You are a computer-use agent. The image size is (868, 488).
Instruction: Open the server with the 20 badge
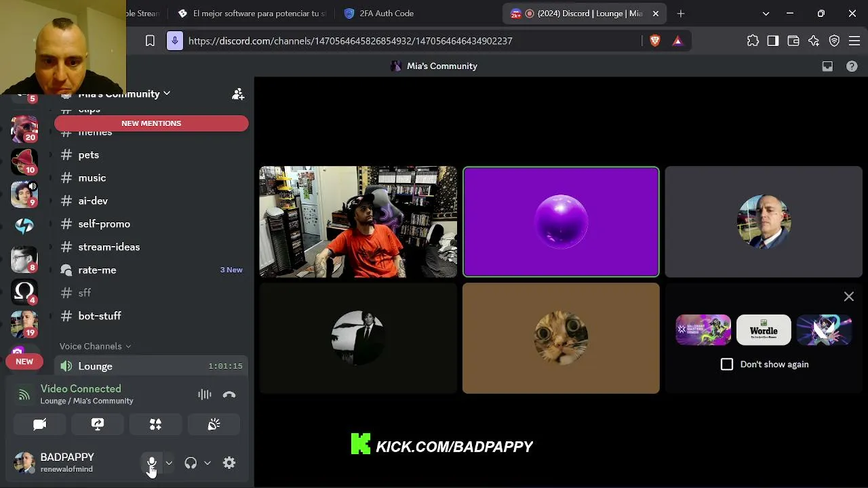tap(24, 128)
